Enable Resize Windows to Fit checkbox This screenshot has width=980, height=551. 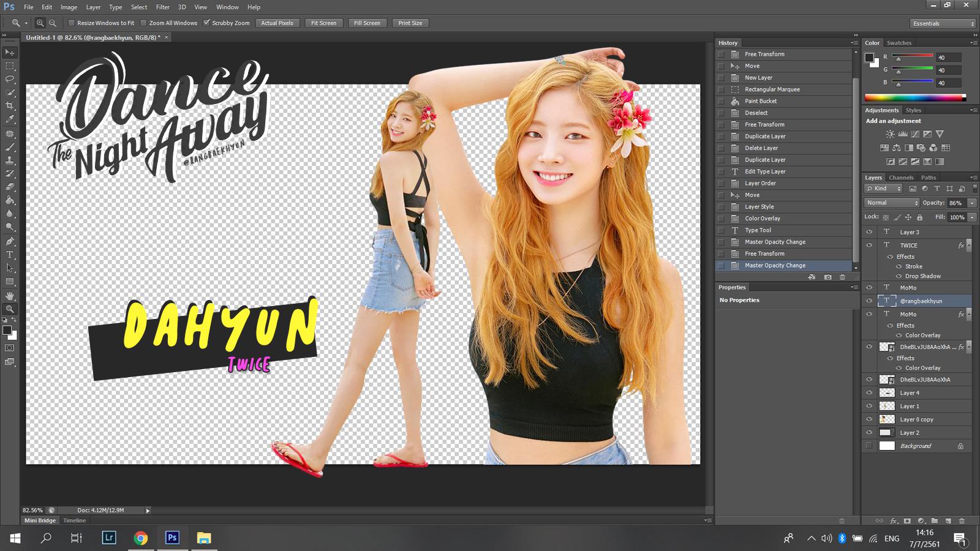(71, 23)
